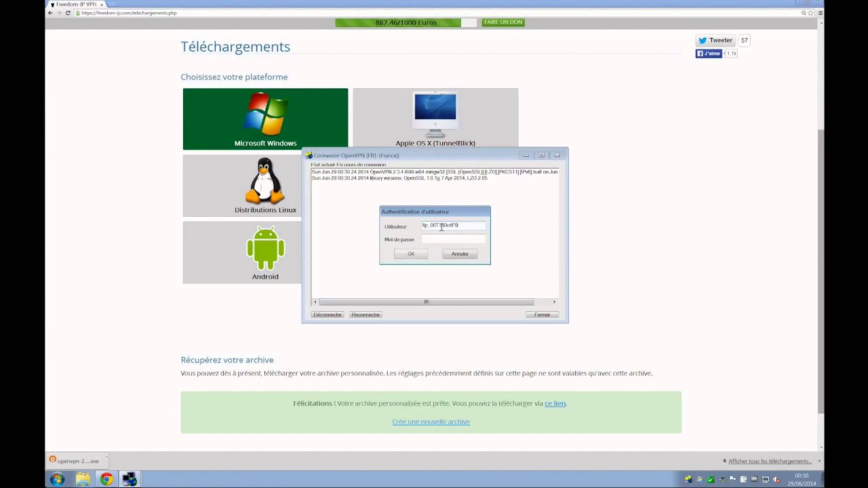This screenshot has width=868, height=488.
Task: Open the 'ce lien' download link
Action: (x=555, y=403)
